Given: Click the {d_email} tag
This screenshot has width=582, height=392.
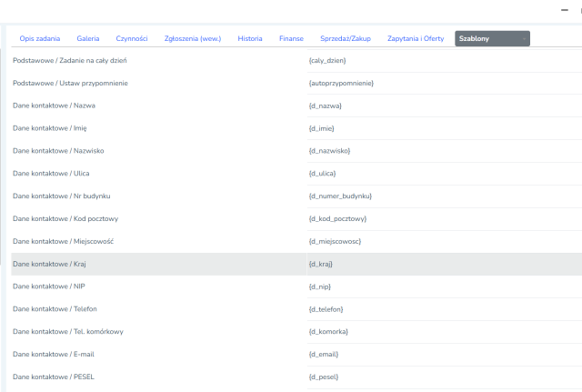Looking at the screenshot, I should 324,355.
